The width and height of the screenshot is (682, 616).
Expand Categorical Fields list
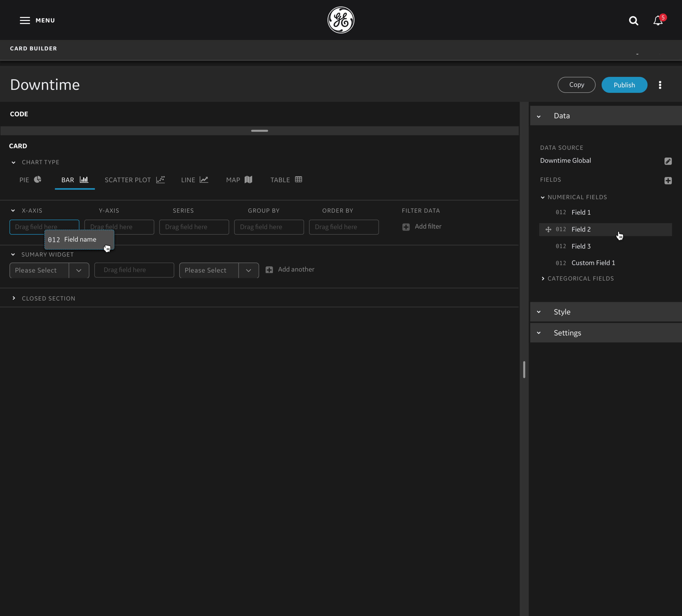coord(543,279)
